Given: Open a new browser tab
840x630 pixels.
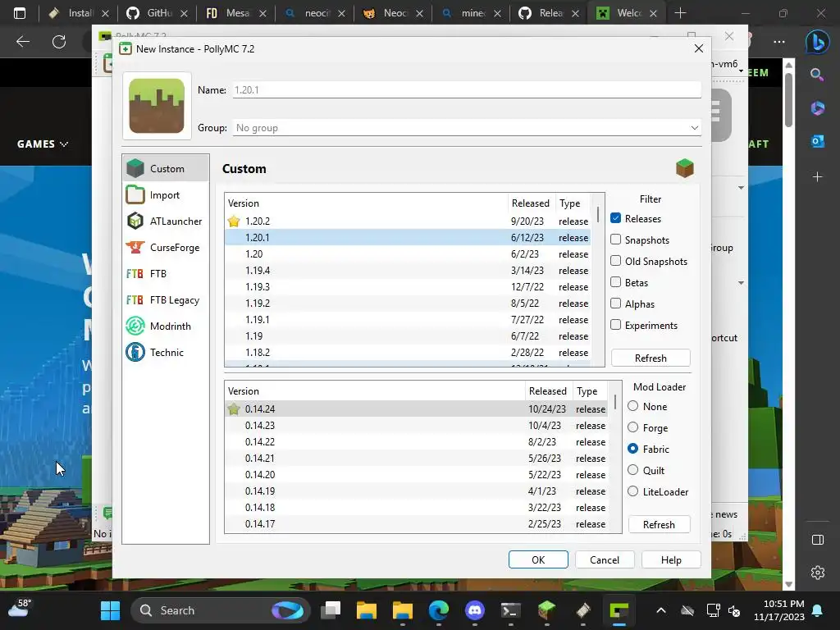Looking at the screenshot, I should point(680,13).
